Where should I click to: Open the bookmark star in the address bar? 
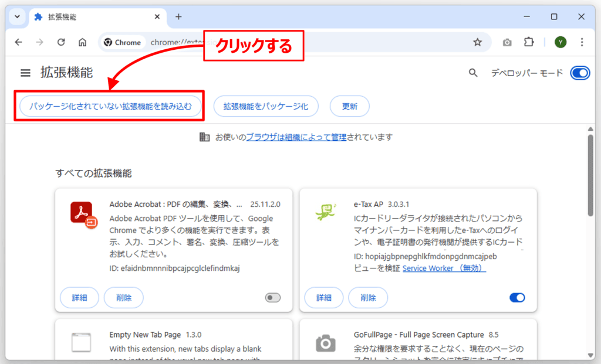pos(477,42)
